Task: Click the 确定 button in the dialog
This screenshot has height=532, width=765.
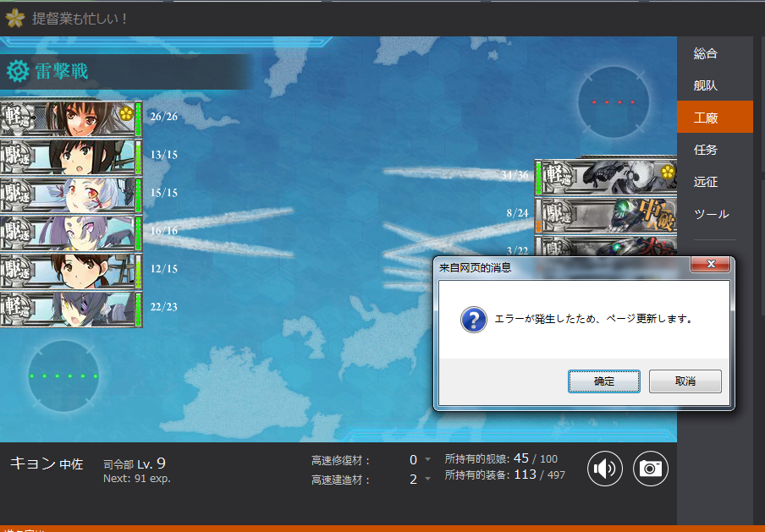Action: 604,381
